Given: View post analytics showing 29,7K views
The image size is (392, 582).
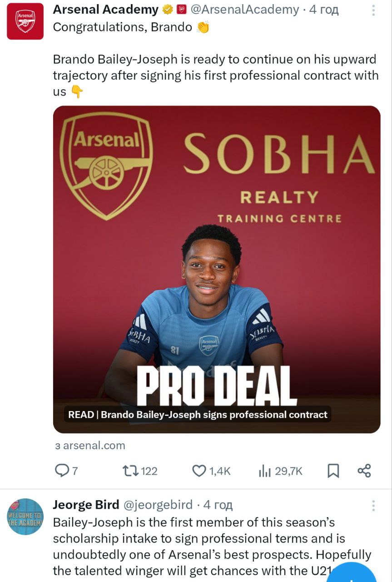Looking at the screenshot, I should tap(265, 471).
